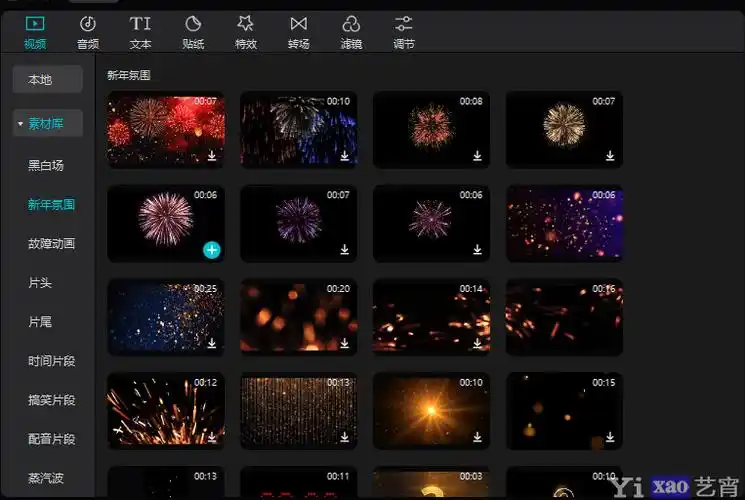The height and width of the screenshot is (500, 745).
Task: Open the 转场 transitions tab
Action: [298, 32]
